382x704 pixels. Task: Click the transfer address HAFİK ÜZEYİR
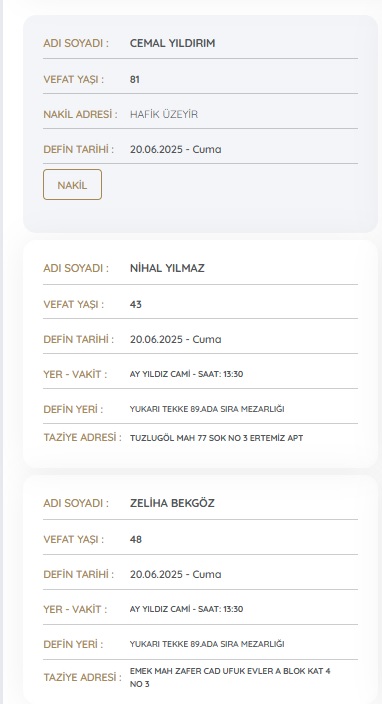click(164, 114)
